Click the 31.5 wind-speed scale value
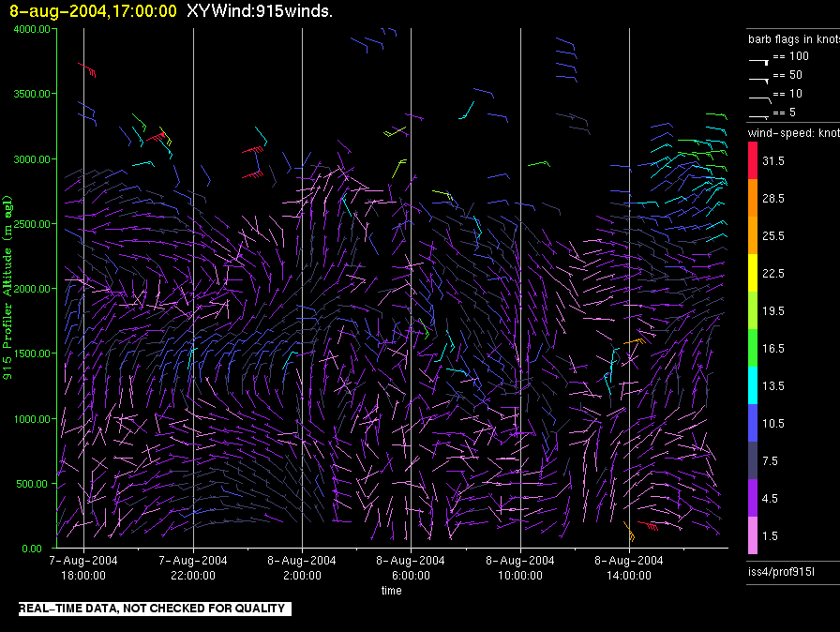 (773, 161)
